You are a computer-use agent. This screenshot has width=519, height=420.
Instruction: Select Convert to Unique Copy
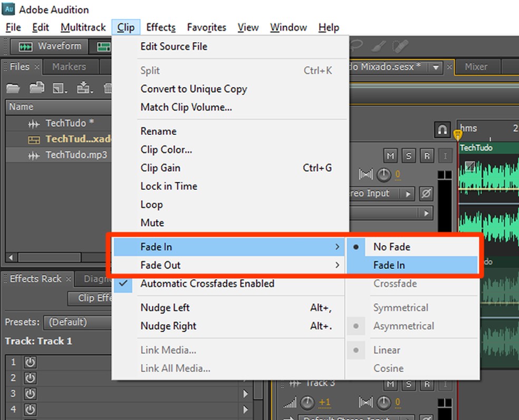[x=230, y=89]
